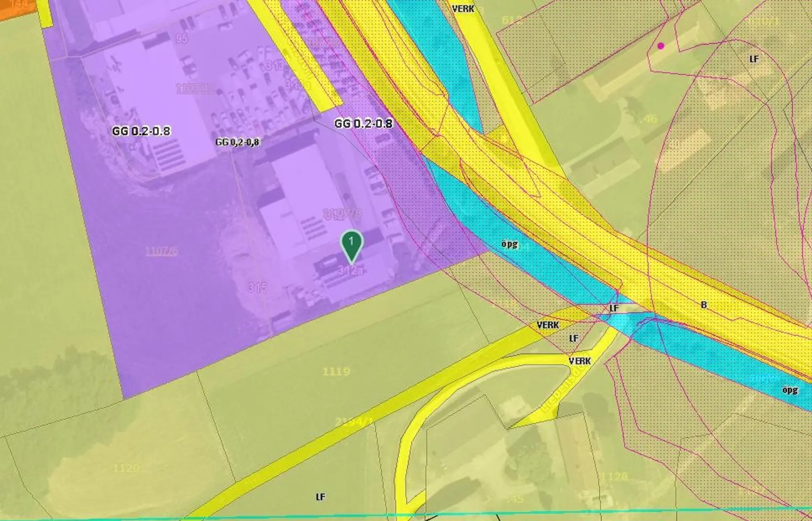Click the GG 0.2-0.8 label beside yellow road
This screenshot has height=521, width=812.
[x=363, y=123]
